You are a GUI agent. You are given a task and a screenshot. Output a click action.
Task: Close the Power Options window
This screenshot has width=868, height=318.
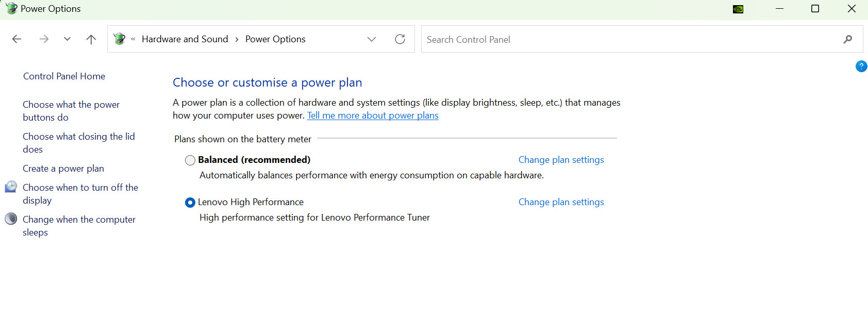pos(852,9)
